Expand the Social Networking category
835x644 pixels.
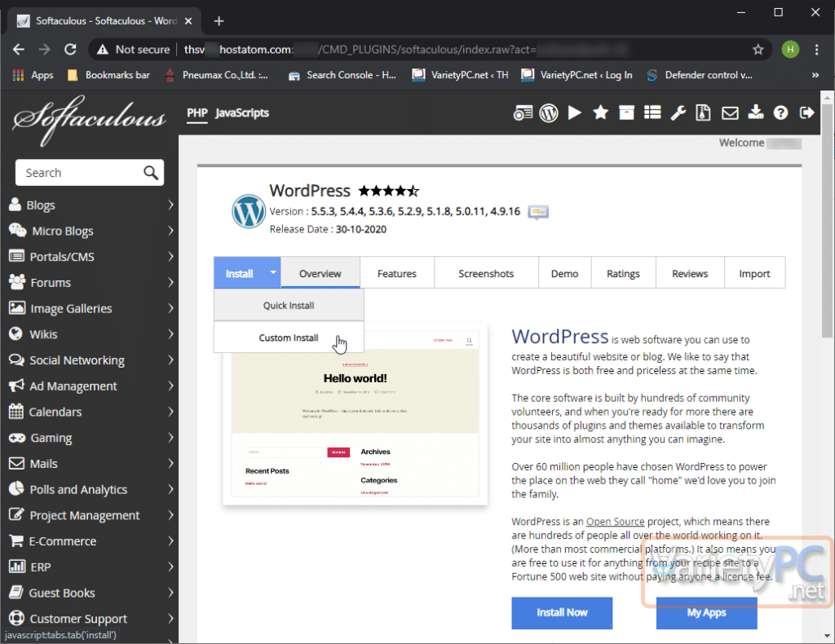pos(170,359)
